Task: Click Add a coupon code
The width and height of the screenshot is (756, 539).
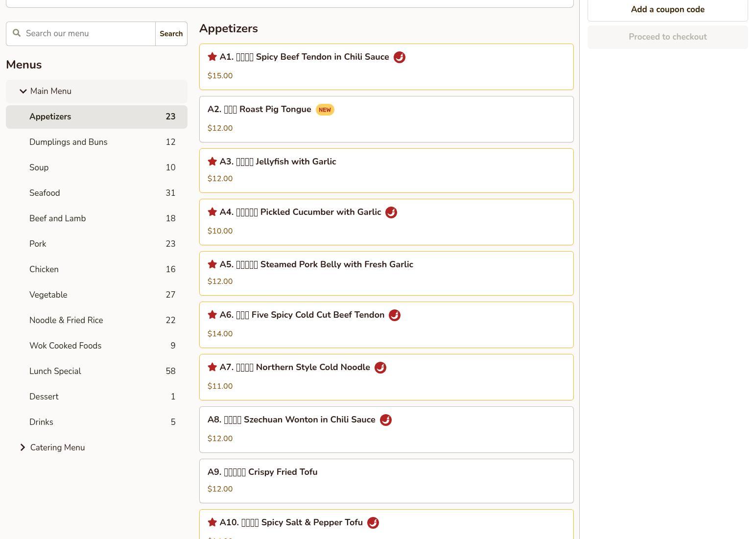Action: [668, 10]
